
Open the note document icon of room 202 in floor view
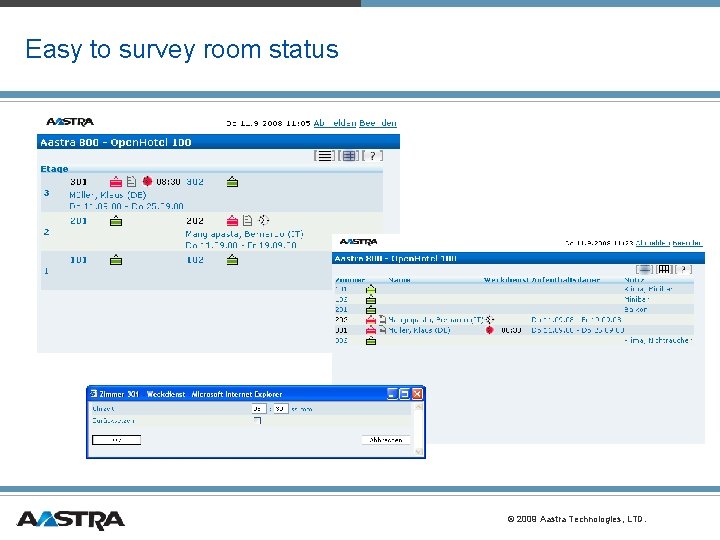248,221
